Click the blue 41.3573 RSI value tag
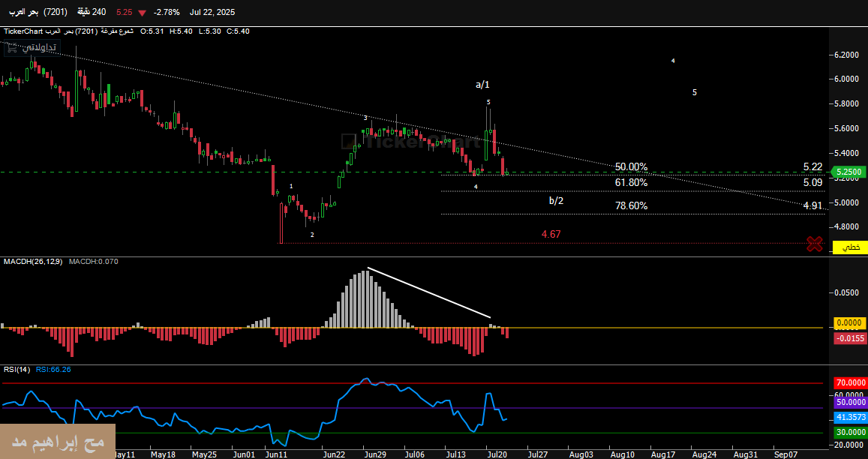This screenshot has width=868, height=459. (850, 418)
